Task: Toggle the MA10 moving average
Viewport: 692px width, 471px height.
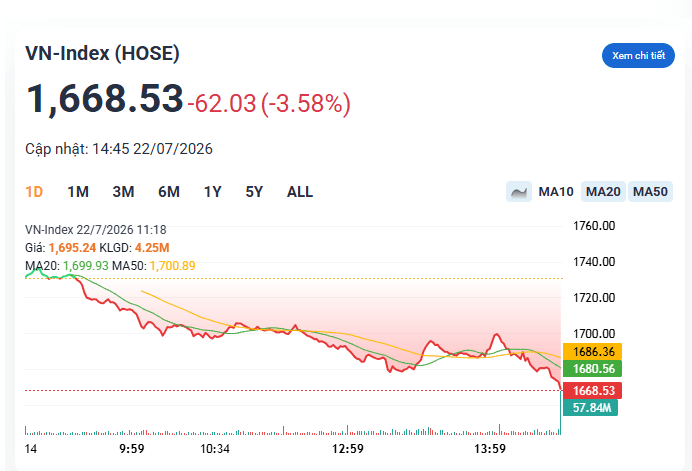Action: click(x=556, y=192)
